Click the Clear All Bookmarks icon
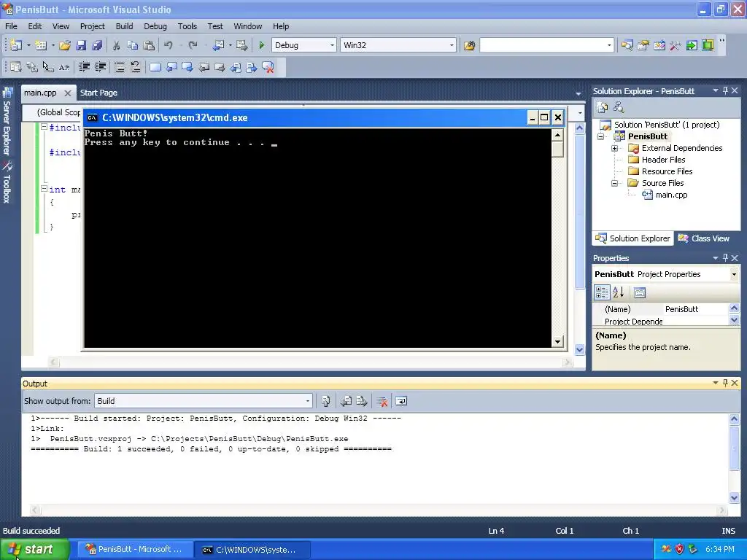The width and height of the screenshot is (747, 560). pos(268,67)
